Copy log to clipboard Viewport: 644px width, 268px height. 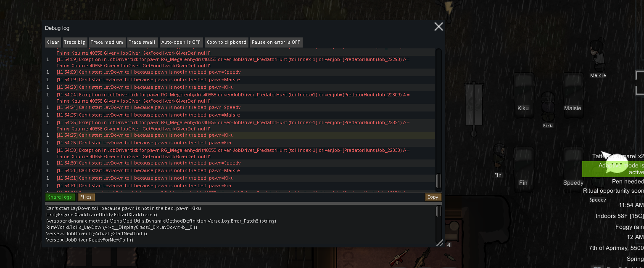[x=226, y=42]
